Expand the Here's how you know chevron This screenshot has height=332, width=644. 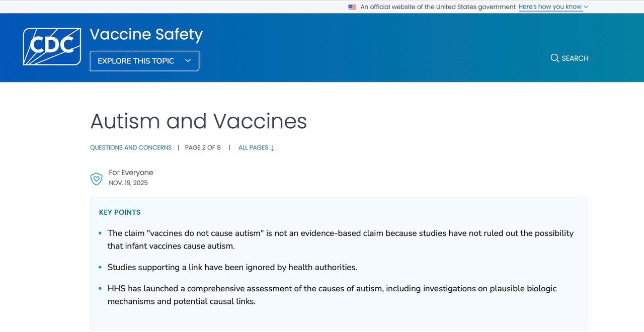(x=586, y=7)
